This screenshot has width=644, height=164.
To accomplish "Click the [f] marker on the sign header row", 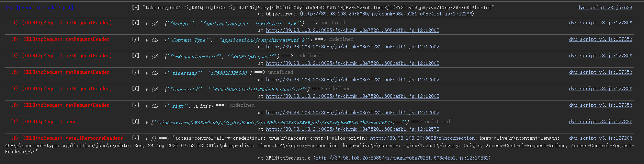I will tap(136, 105).
